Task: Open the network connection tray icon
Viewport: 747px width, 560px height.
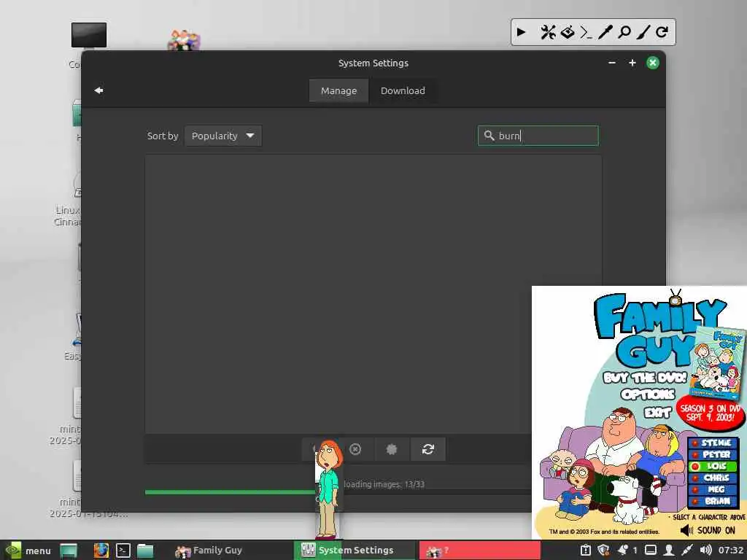Action: [687, 550]
